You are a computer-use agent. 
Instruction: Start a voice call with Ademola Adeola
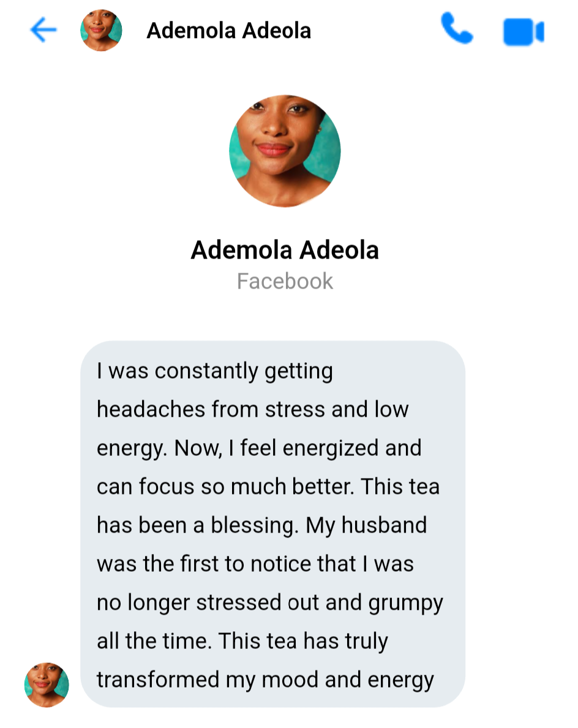click(457, 30)
